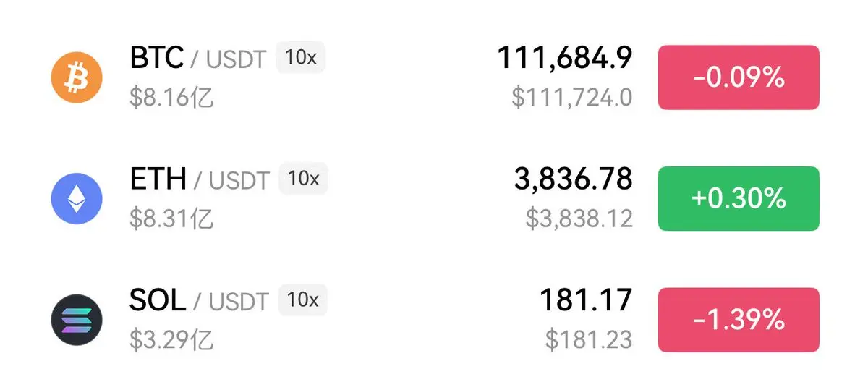Tap the 10x leverage badge beside ETH

(x=304, y=179)
